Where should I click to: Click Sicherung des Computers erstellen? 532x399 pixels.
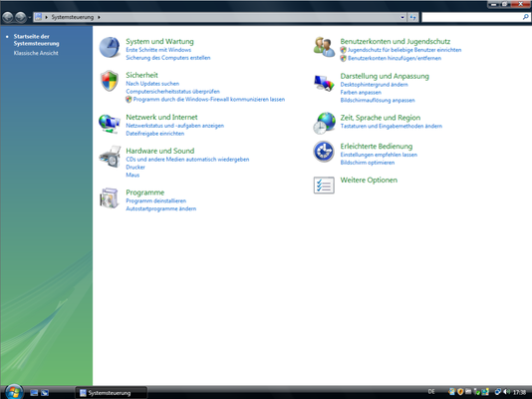pyautogui.click(x=168, y=58)
